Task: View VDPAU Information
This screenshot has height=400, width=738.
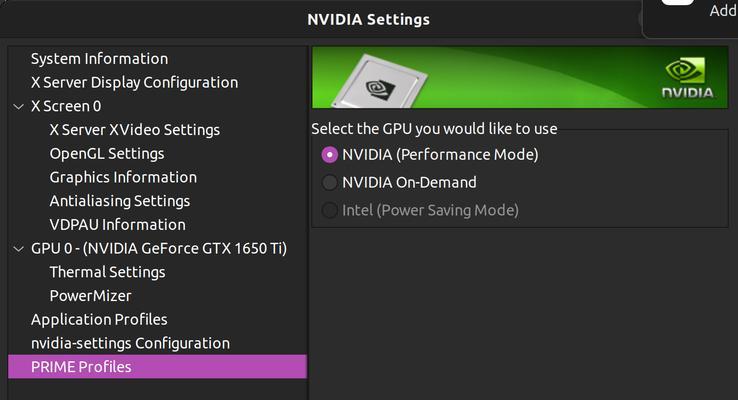Action: 118,224
